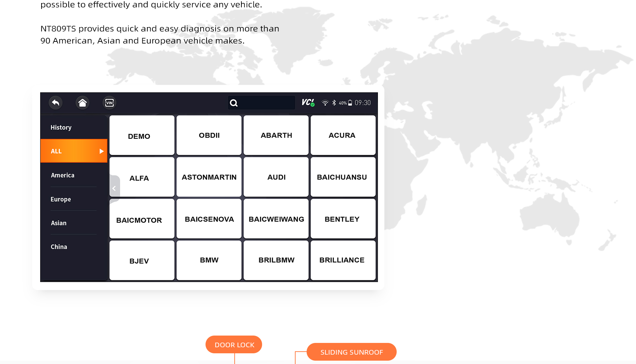
Task: Select the China category
Action: [x=59, y=247]
